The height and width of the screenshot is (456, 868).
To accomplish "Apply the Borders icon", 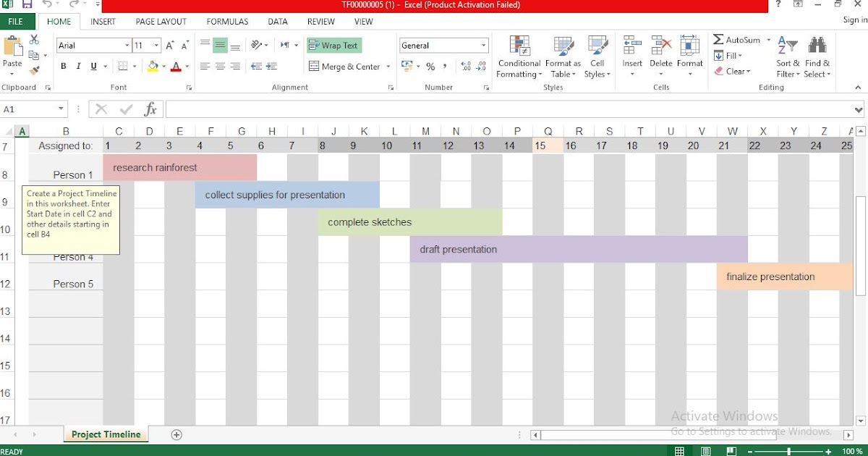I will click(123, 67).
